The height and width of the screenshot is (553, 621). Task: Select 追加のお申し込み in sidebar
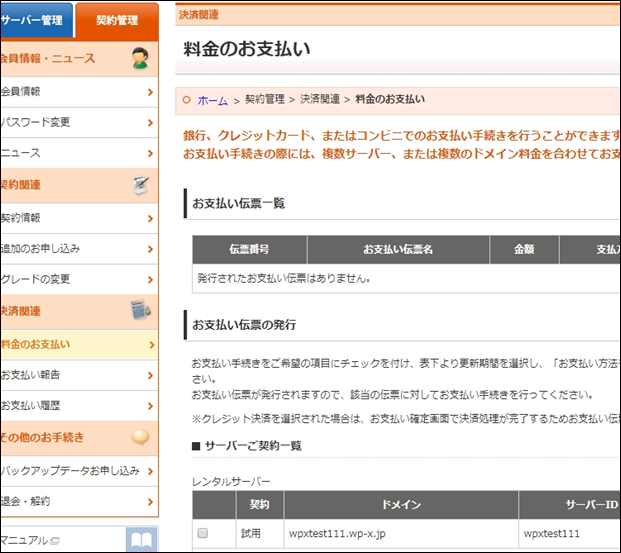79,249
